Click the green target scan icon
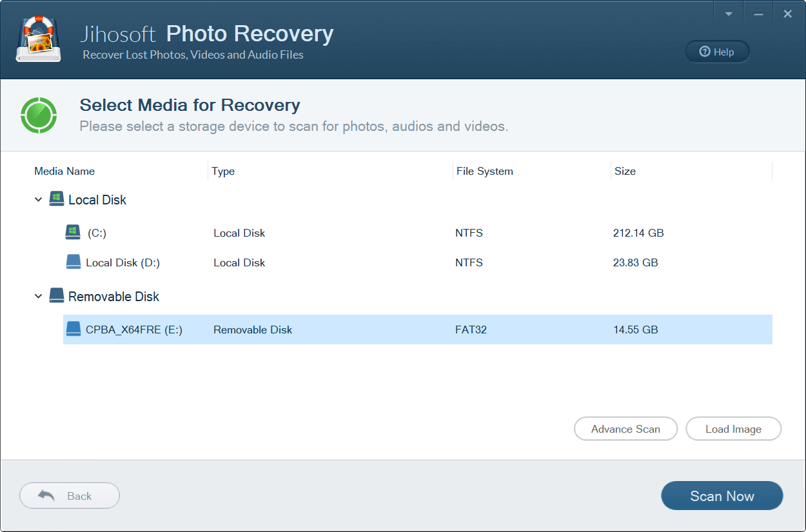Image resolution: width=806 pixels, height=532 pixels. point(39,115)
